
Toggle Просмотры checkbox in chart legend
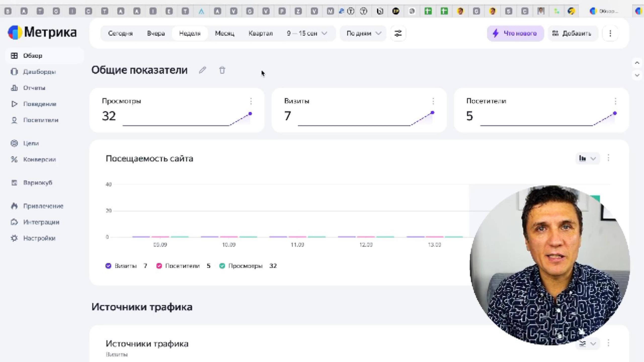pos(222,266)
